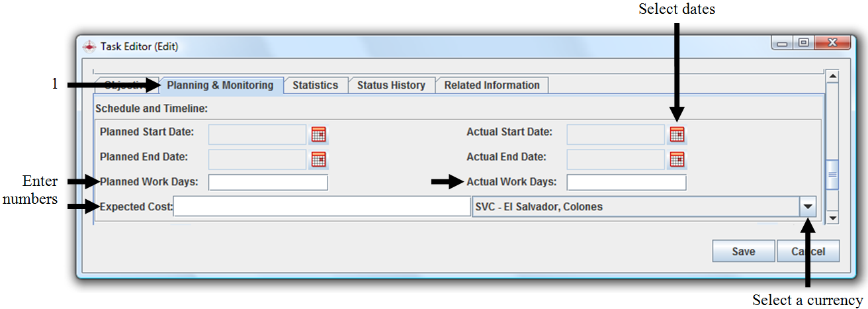868x309 pixels.
Task: Click the Expected Cost text box
Action: (x=322, y=207)
